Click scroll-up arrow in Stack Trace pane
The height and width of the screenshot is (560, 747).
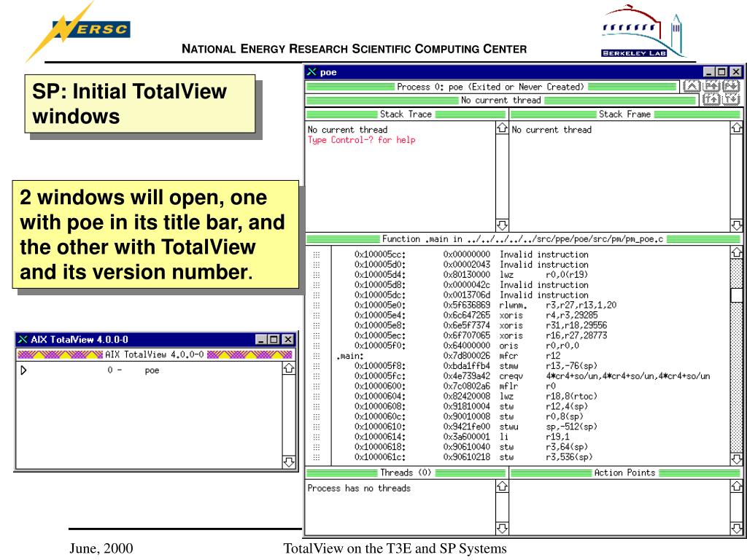pos(502,128)
